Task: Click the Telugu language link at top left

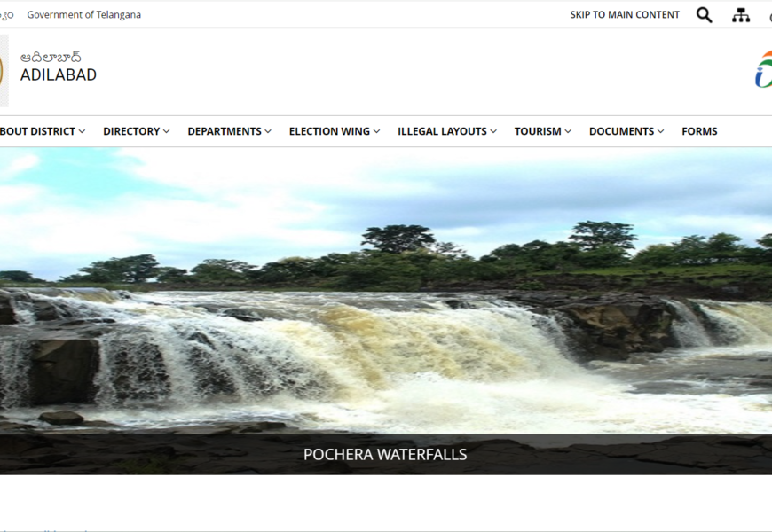Action: 6,15
